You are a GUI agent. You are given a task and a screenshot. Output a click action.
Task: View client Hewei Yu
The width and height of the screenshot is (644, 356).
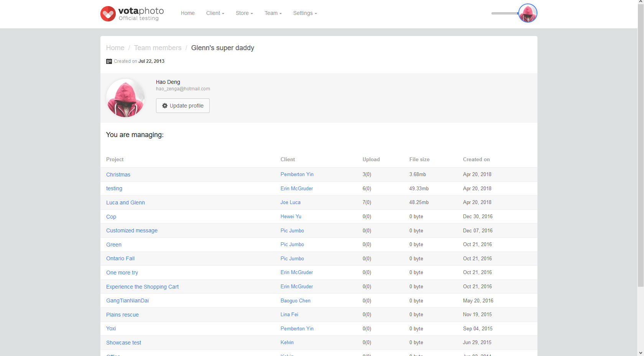coord(291,216)
